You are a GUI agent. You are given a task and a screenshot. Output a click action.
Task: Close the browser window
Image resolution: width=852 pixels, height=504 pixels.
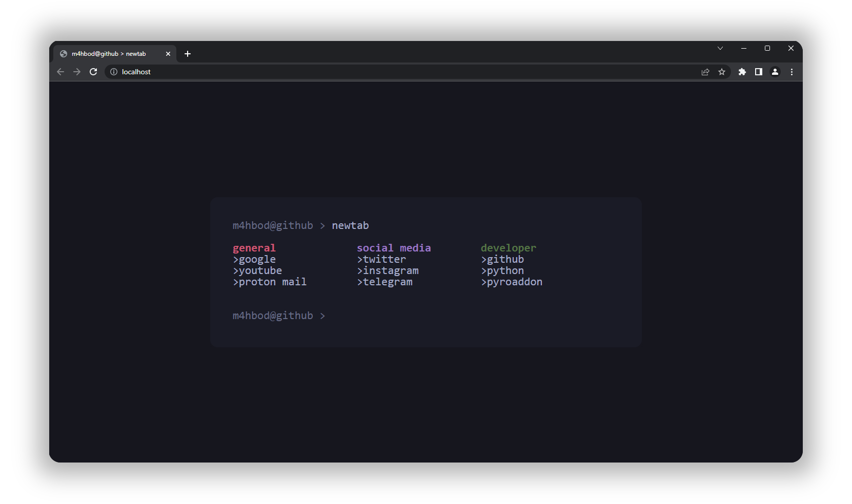[791, 48]
